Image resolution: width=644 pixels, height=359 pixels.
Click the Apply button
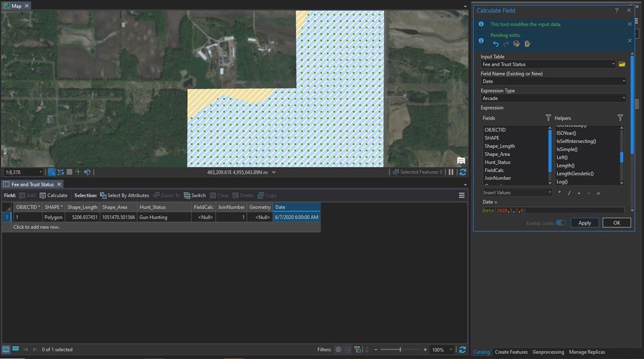pyautogui.click(x=585, y=223)
